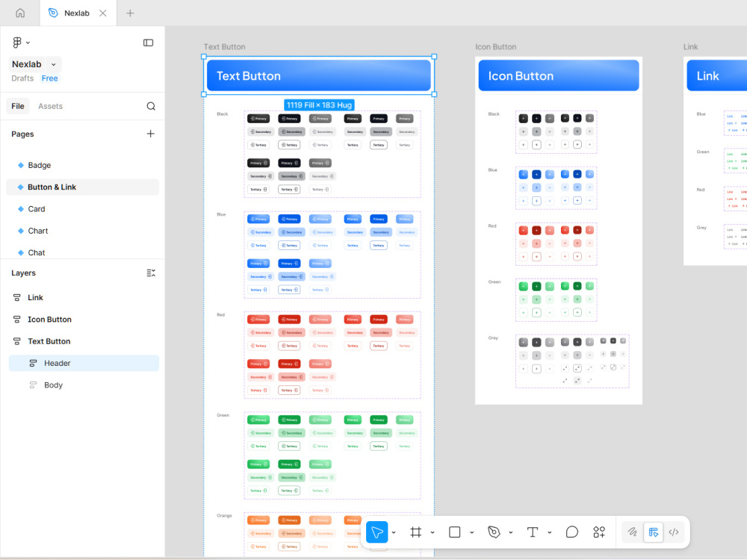Expand the Text tool dropdown arrow
Screen dimensions: 747x560
(550, 532)
